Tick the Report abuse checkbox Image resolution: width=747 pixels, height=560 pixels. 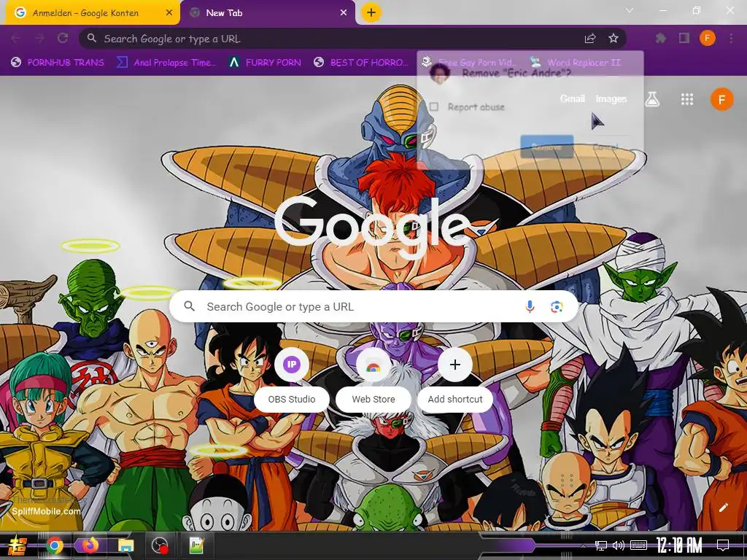434,106
